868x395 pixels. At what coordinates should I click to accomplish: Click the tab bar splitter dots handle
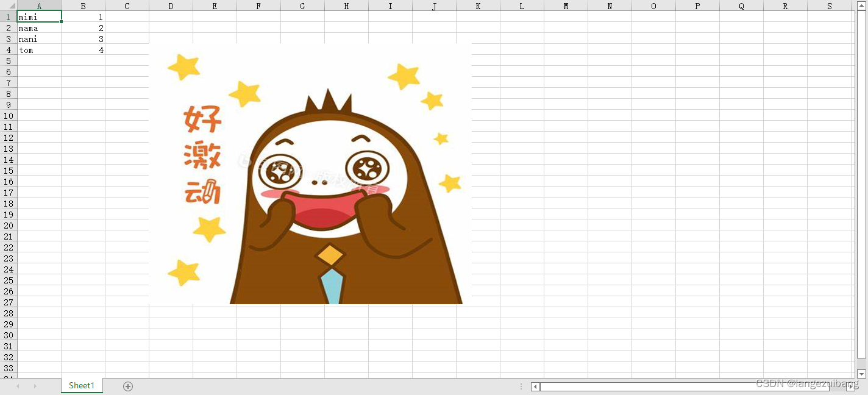[521, 386]
